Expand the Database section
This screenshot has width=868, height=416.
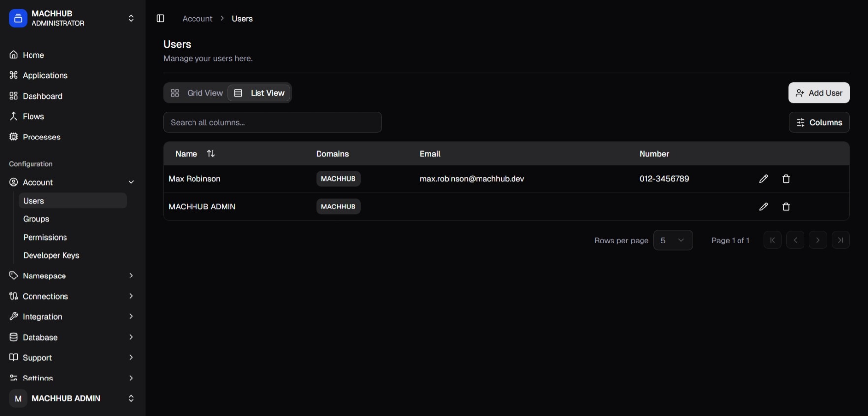tap(72, 337)
